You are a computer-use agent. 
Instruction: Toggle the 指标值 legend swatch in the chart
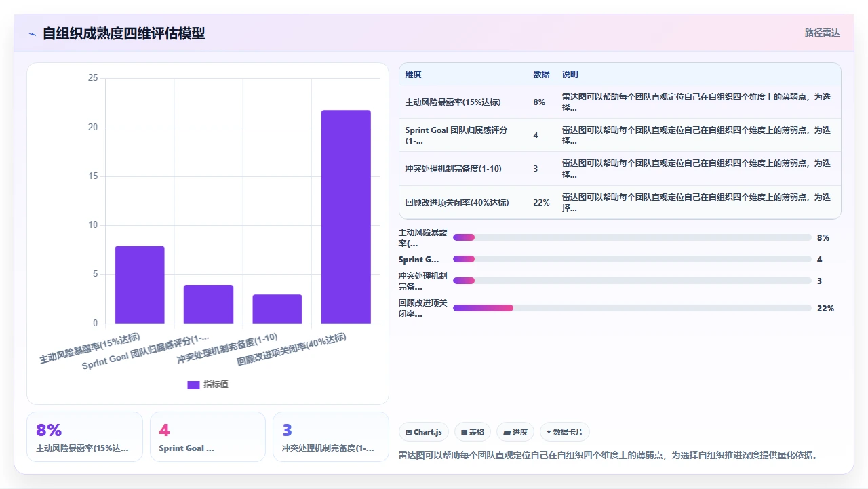pos(193,385)
